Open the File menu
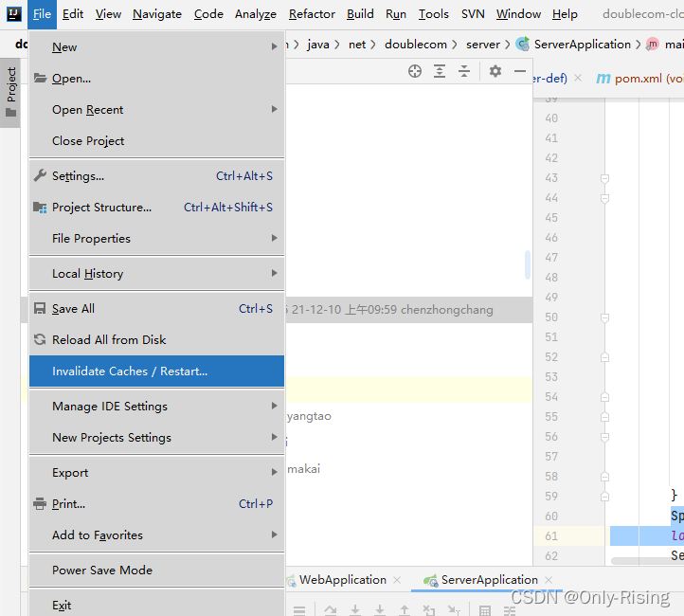Image resolution: width=684 pixels, height=616 pixels. coord(42,14)
